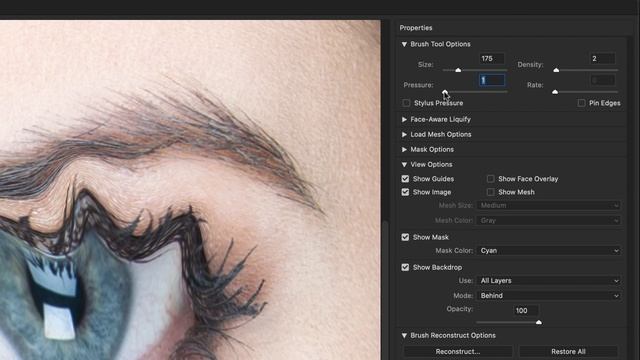Click the Size value field showing 175
Screen dimensions: 640x360
[491, 58]
